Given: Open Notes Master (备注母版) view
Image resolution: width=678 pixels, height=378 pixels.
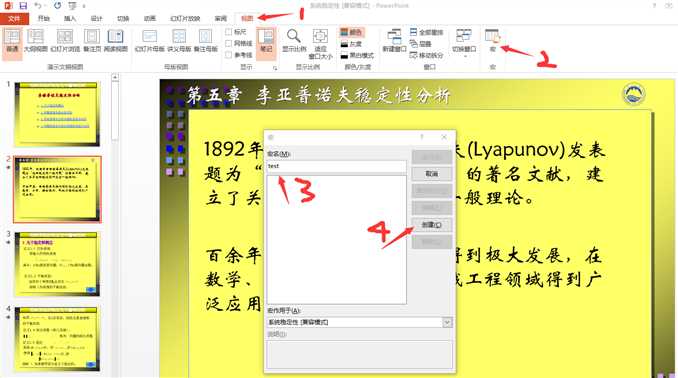Looking at the screenshot, I should tap(205, 42).
